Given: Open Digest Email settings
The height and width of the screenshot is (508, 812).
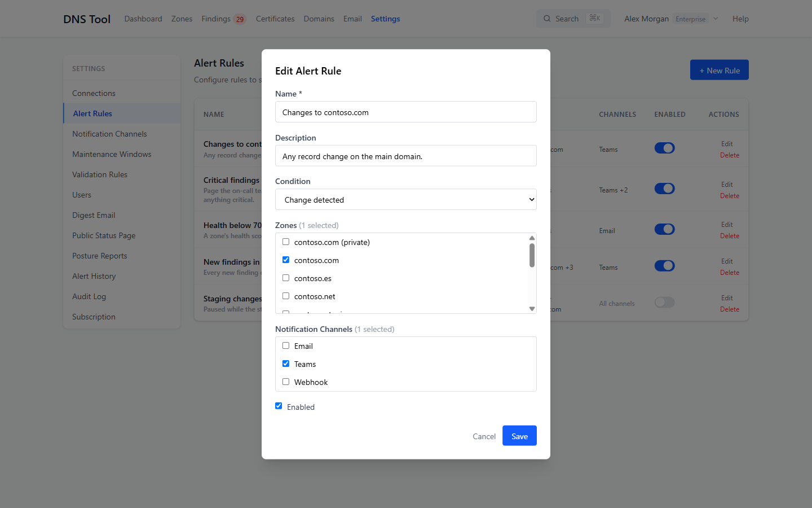Looking at the screenshot, I should pyautogui.click(x=122, y=215).
